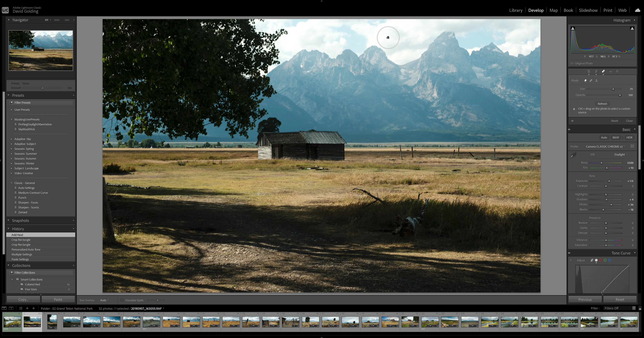Switch to the Library module
Image resolution: width=644 pixels, height=338 pixels.
516,10
